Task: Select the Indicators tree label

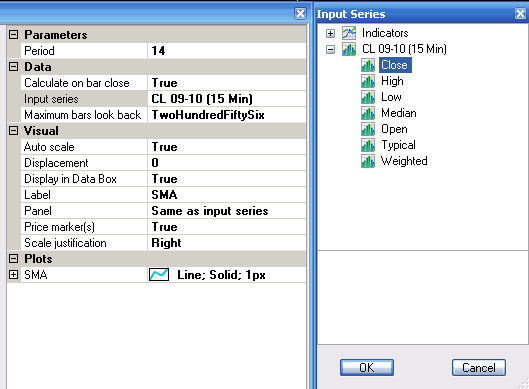Action: pyautogui.click(x=385, y=33)
